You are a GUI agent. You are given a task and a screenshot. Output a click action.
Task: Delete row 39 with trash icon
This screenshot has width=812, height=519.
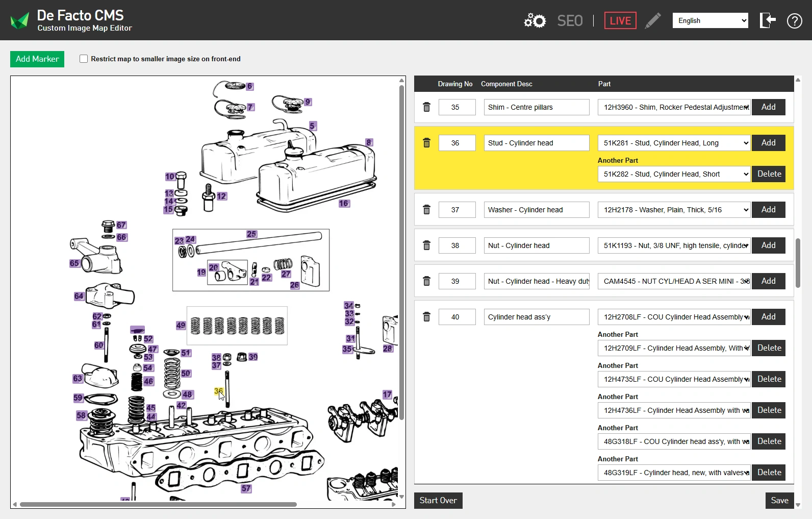427,281
